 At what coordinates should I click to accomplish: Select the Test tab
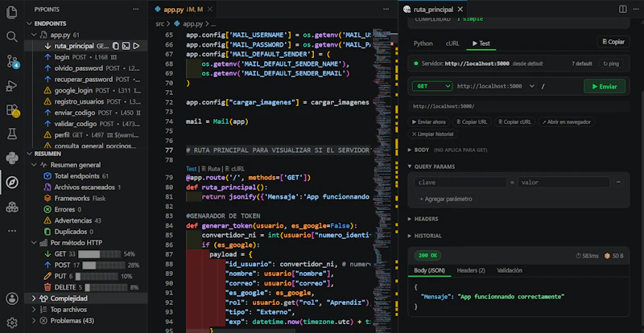click(481, 43)
